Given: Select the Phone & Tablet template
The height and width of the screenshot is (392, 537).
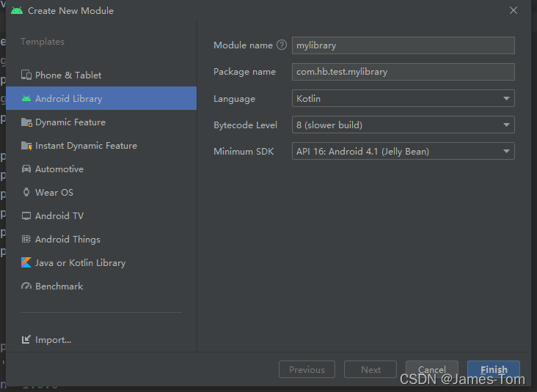Looking at the screenshot, I should pos(101,75).
